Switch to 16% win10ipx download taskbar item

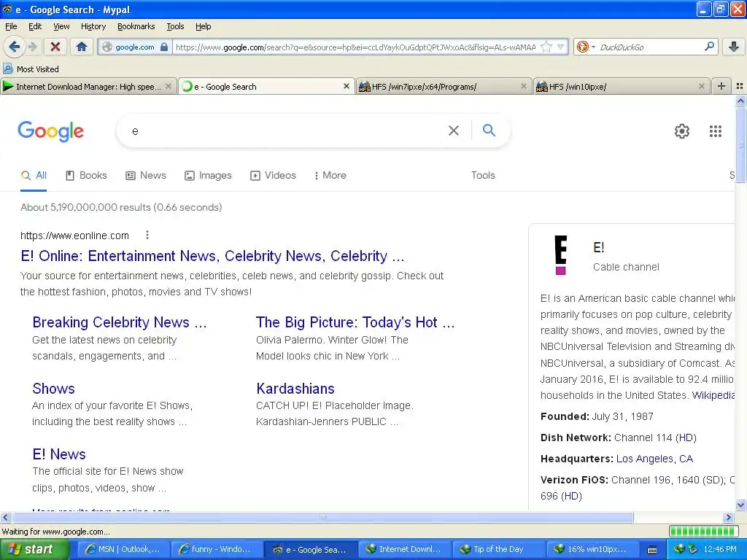591,549
